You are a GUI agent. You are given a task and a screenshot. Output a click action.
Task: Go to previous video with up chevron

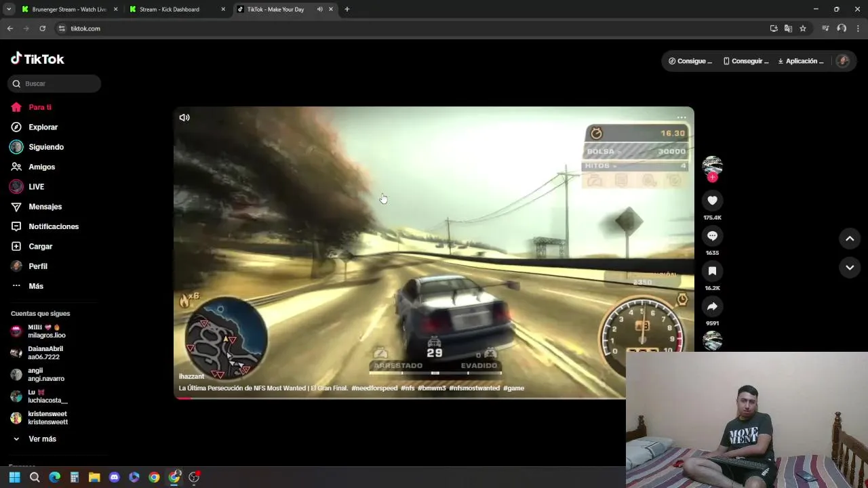[x=850, y=239]
